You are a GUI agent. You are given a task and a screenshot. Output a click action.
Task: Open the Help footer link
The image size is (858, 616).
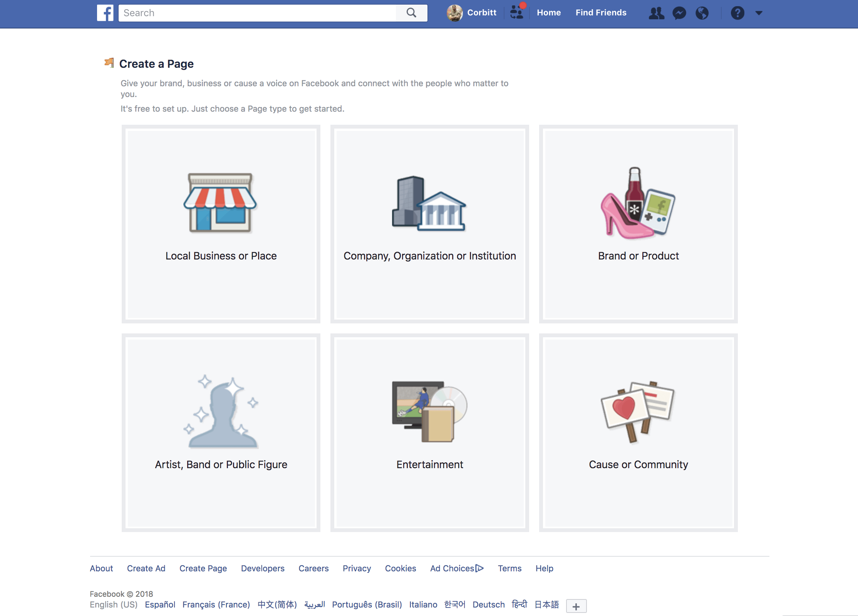(x=544, y=568)
